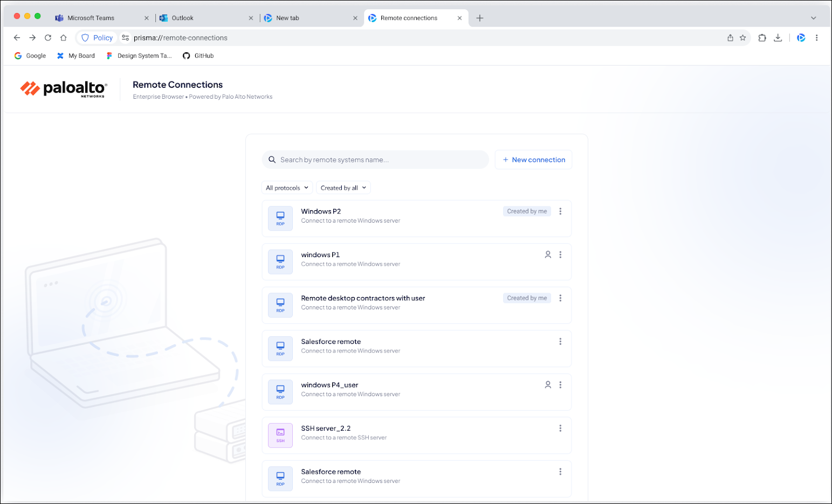The height and width of the screenshot is (504, 832).
Task: Open the tab list chevron
Action: point(813,18)
